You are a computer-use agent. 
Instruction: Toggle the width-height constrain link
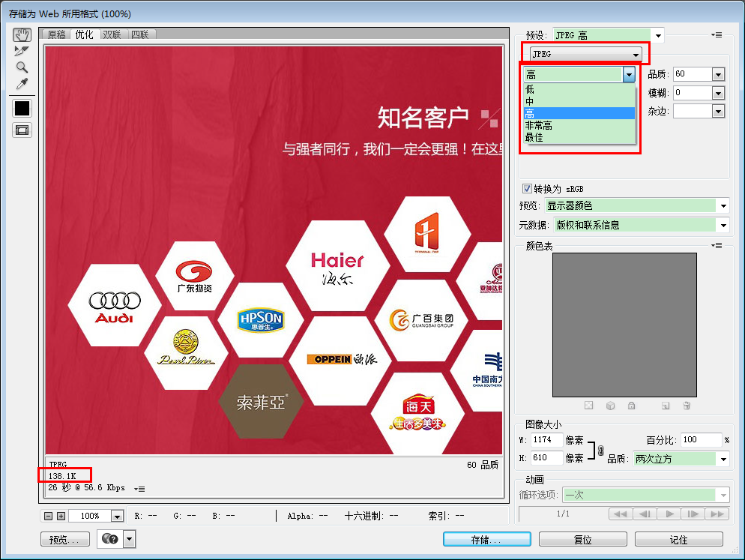(x=600, y=450)
